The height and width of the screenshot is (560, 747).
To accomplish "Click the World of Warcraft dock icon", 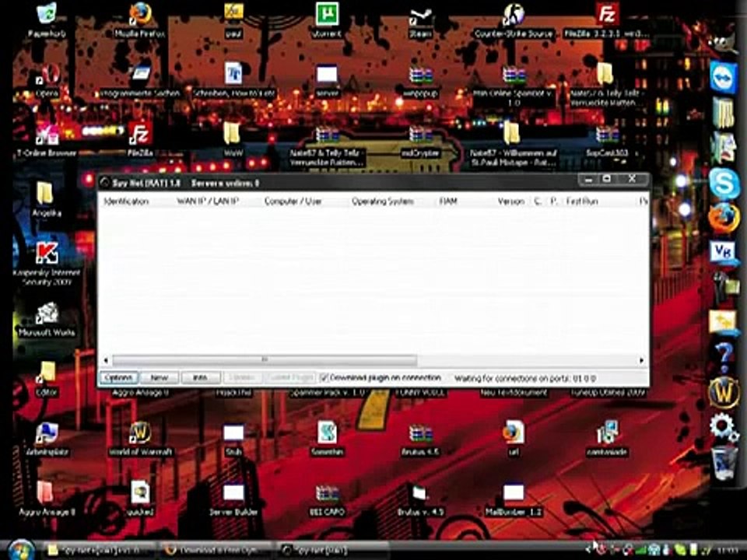I will (724, 392).
